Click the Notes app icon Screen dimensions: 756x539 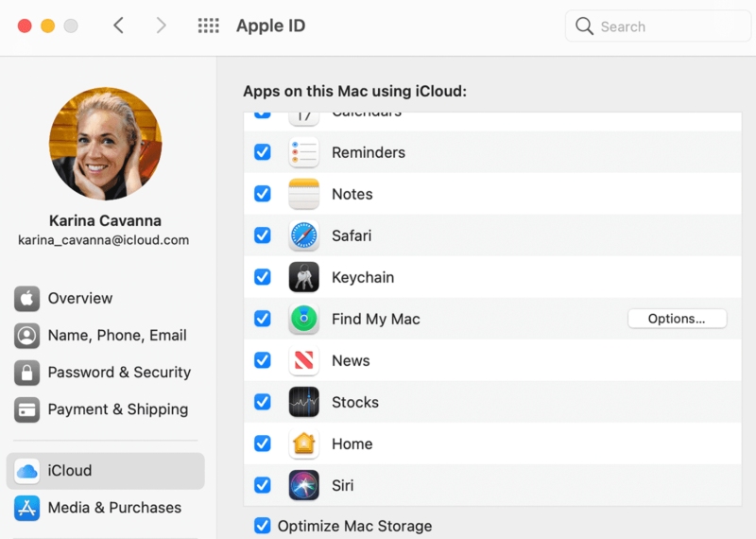(x=303, y=194)
